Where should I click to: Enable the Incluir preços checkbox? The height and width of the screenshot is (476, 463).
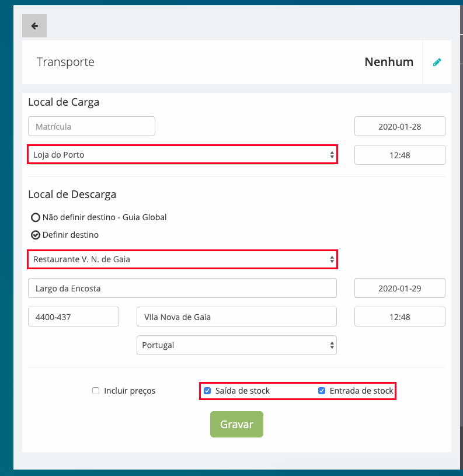(x=96, y=391)
